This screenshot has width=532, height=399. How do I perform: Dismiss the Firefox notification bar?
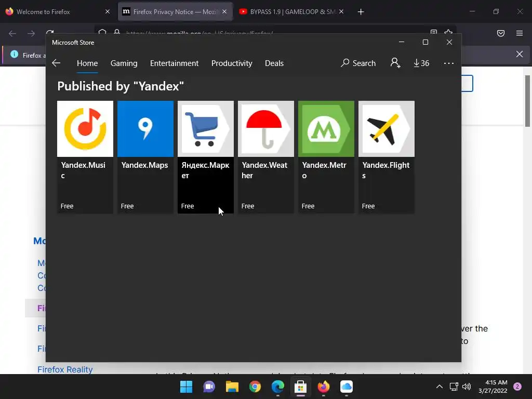[519, 54]
